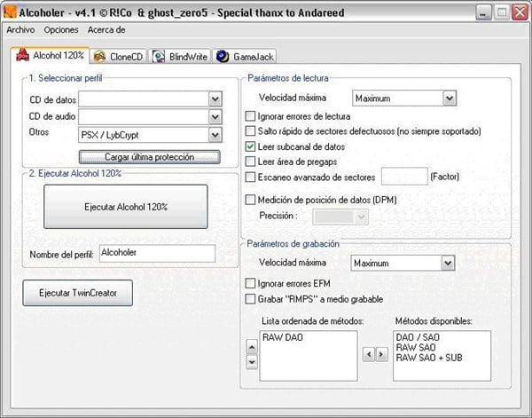Click right arrow to remove method
Viewport: 532px width, 418px height.
pos(381,354)
